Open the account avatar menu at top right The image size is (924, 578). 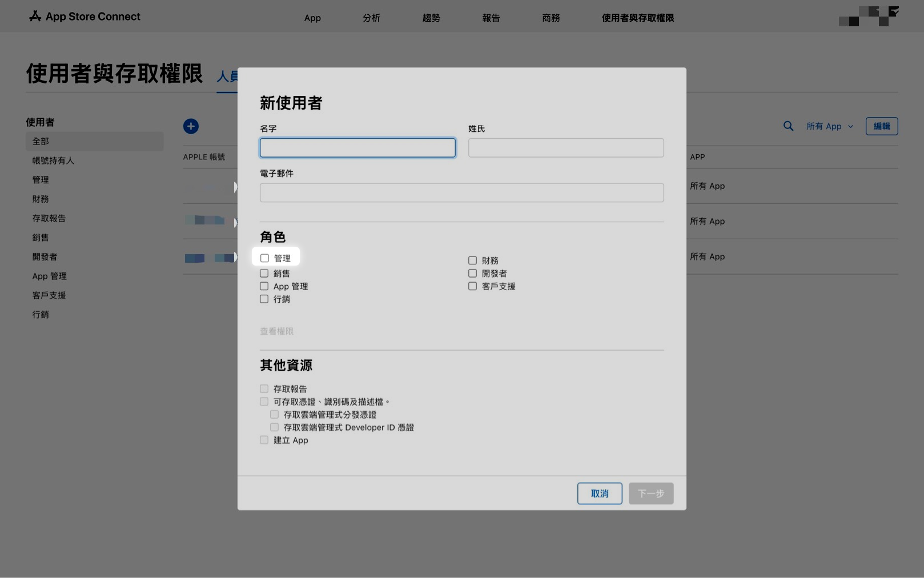(x=869, y=17)
